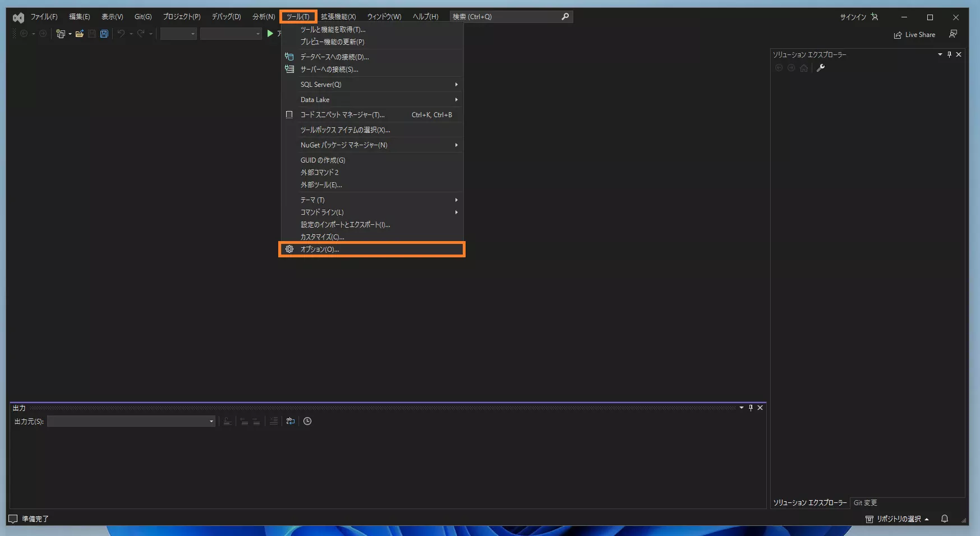Open コード スニペット マネージャー(T)... entry
The height and width of the screenshot is (536, 980).
[x=372, y=115]
